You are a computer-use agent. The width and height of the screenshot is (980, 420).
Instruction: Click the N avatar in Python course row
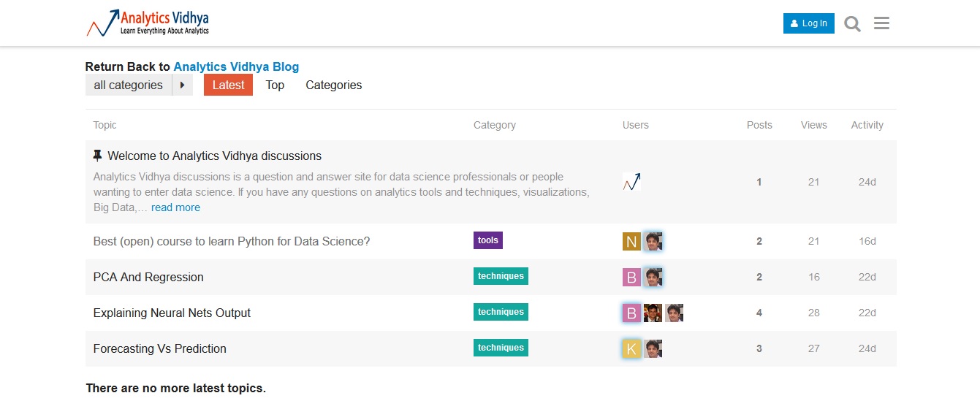[x=631, y=242]
